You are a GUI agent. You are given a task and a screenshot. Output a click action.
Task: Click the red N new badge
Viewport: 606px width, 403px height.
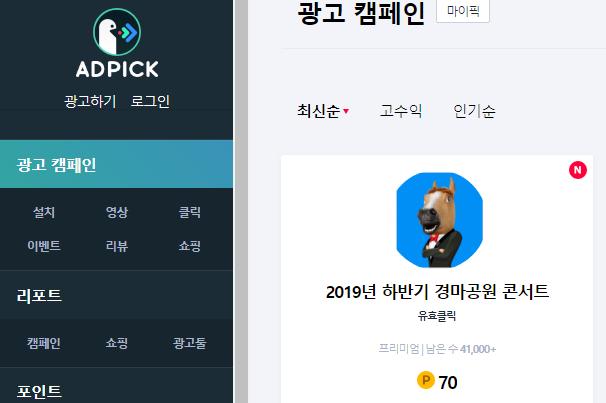tap(577, 170)
